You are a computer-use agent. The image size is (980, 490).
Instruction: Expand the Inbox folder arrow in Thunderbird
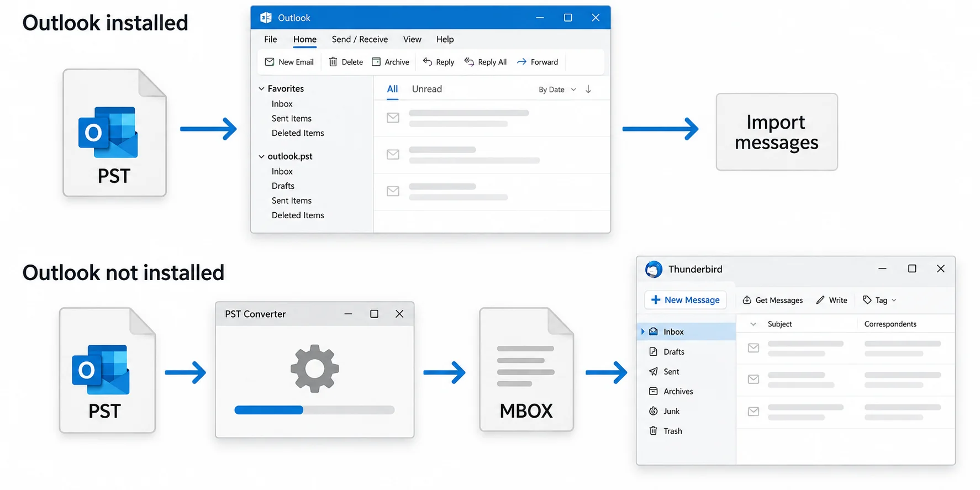click(x=642, y=331)
